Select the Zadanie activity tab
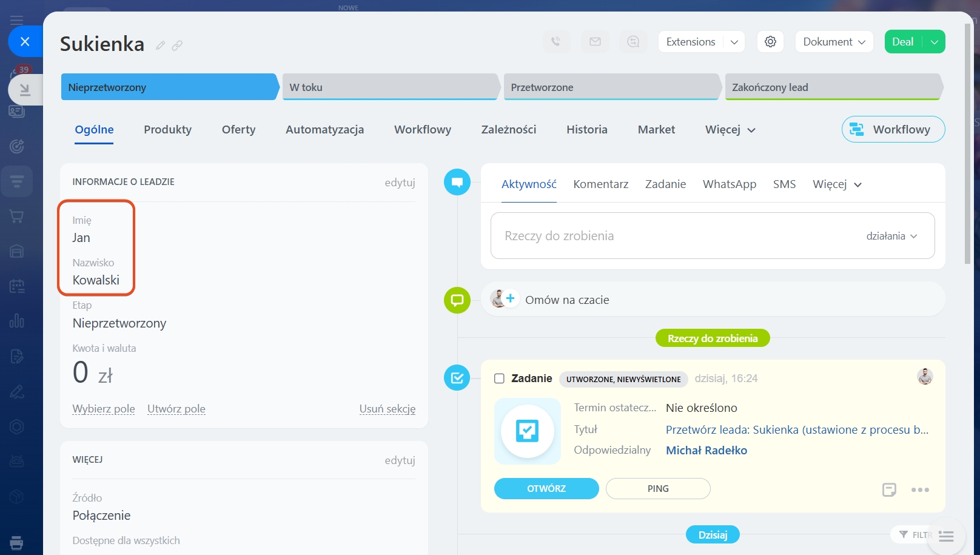This screenshot has height=555, width=980. (x=665, y=184)
